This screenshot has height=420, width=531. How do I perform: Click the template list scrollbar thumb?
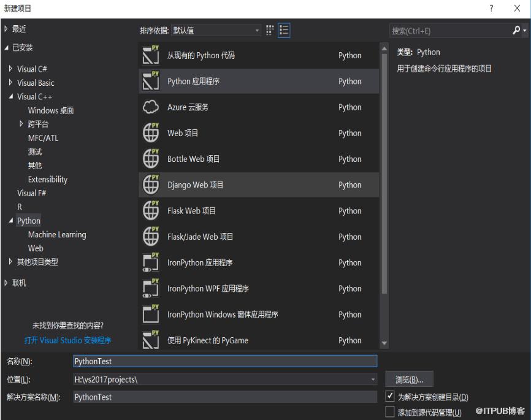[384, 174]
